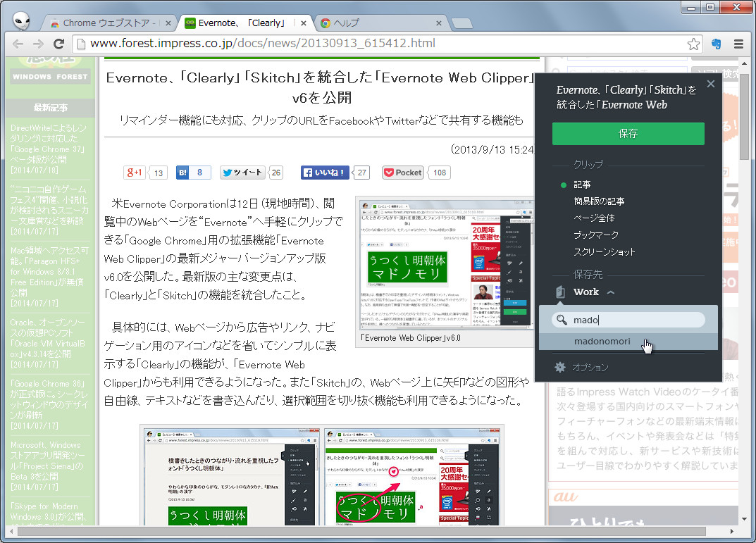Collapse the Work notebook selector chevron
756x543 pixels.
click(x=610, y=292)
